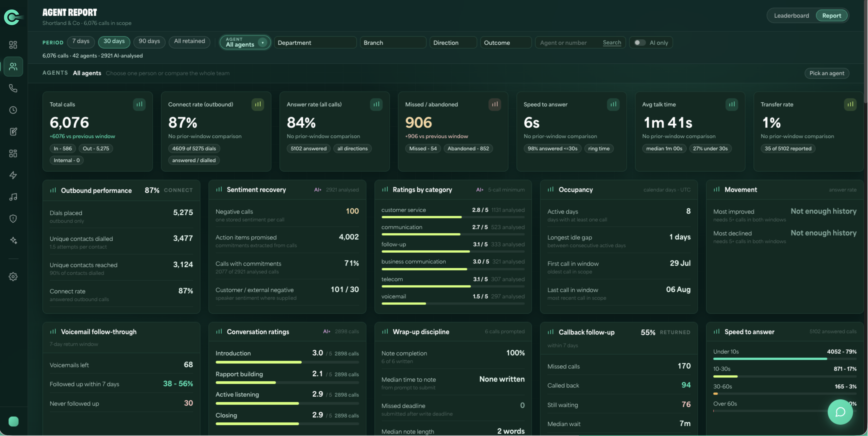Open the settings gear sidebar icon
Viewport: 868px width, 436px height.
coord(13,276)
